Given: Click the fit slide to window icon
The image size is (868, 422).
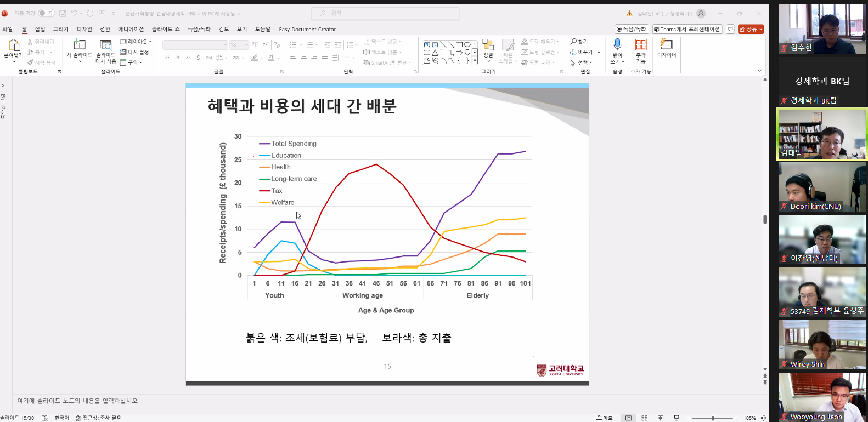Looking at the screenshot, I should click(x=763, y=418).
